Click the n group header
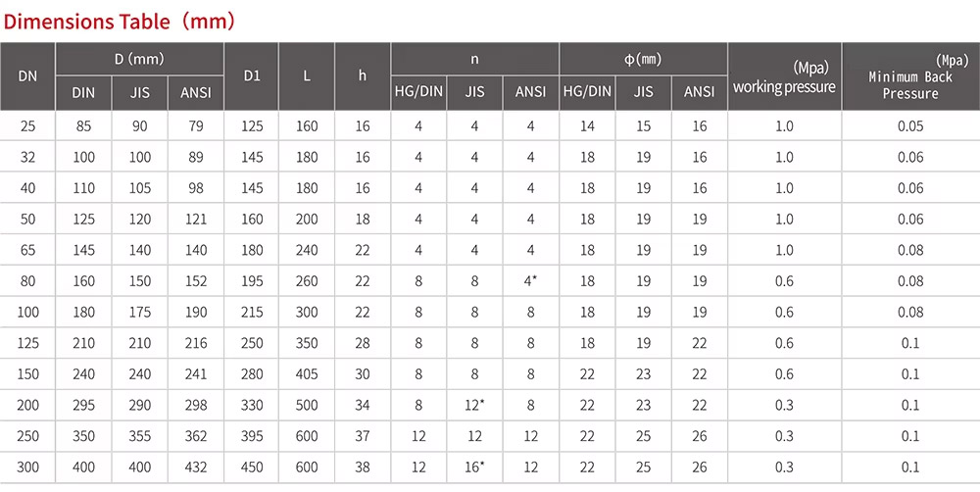This screenshot has height=492, width=980. (474, 59)
